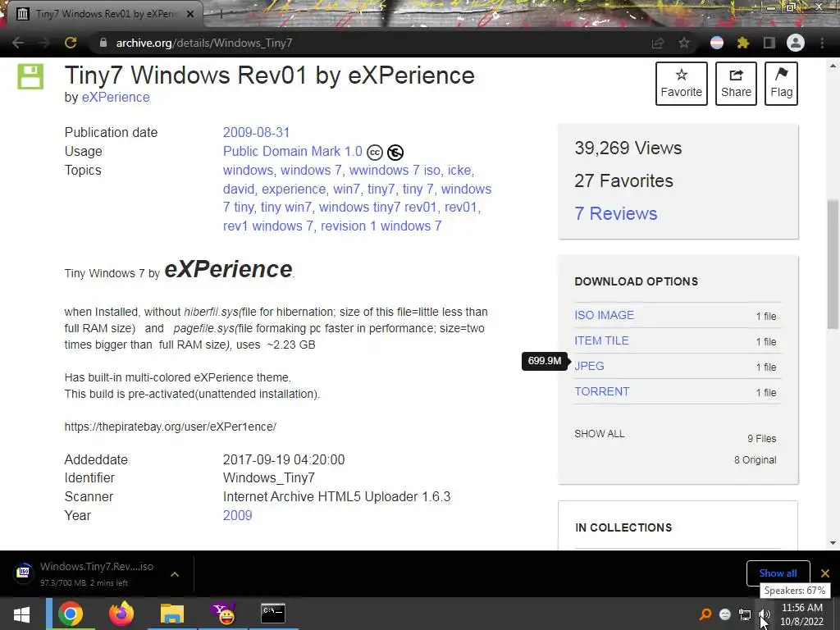This screenshot has height=630, width=840.
Task: Click the 2009 Year link
Action: click(x=237, y=515)
